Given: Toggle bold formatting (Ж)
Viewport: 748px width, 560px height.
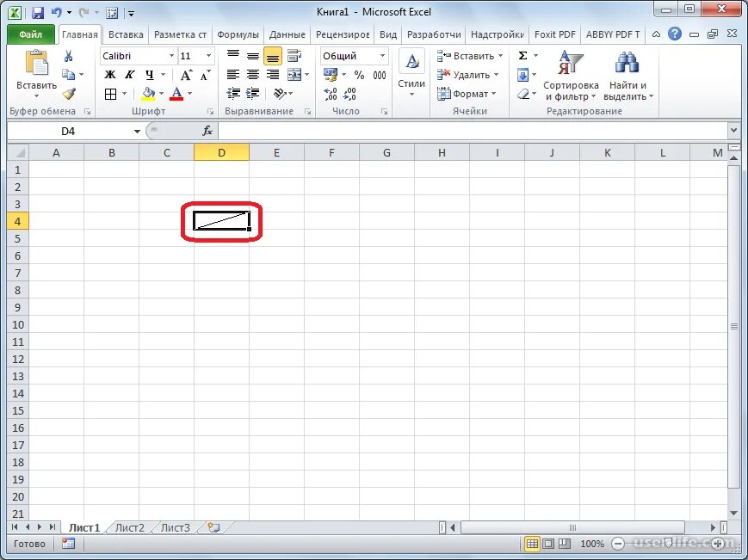Looking at the screenshot, I should point(110,75).
